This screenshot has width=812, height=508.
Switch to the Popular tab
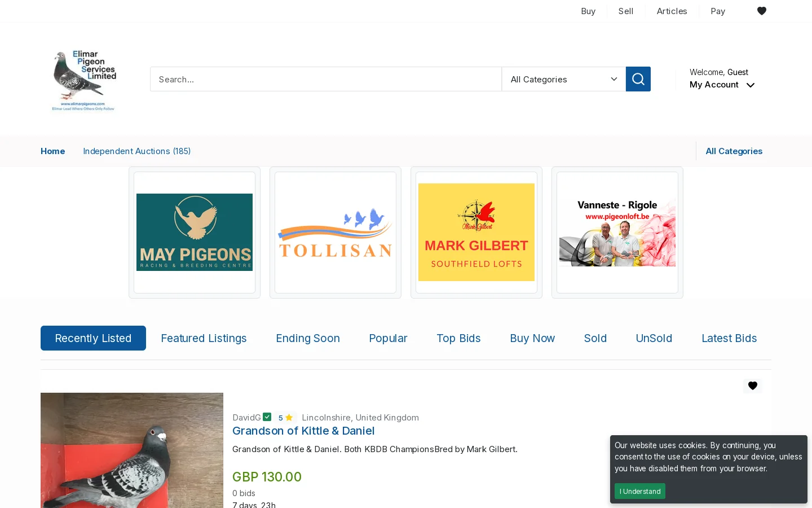click(x=388, y=338)
